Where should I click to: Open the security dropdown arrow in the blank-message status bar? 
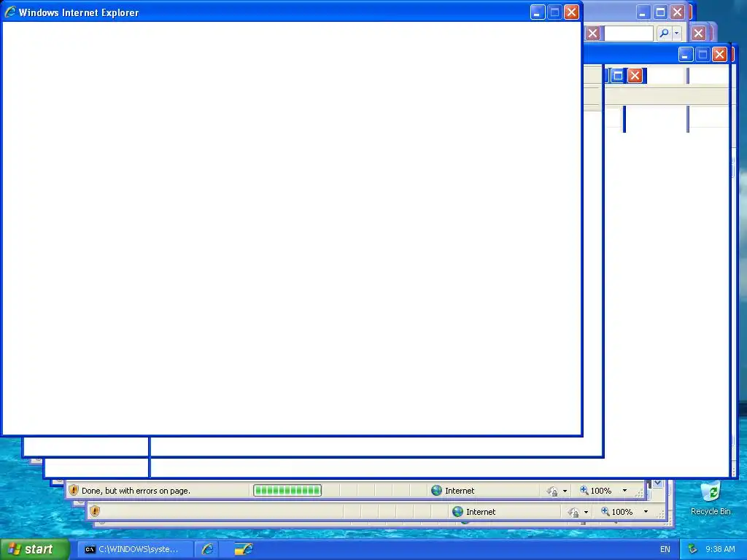586,512
